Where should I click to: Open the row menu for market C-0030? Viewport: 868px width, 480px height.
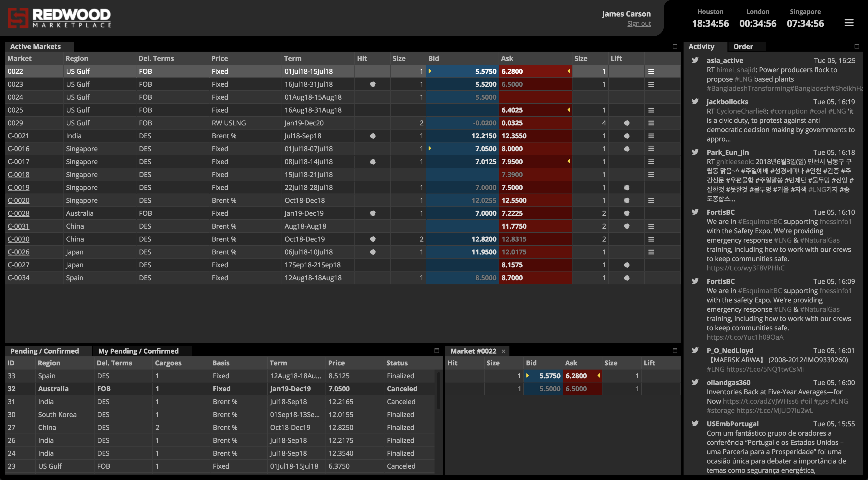click(651, 239)
